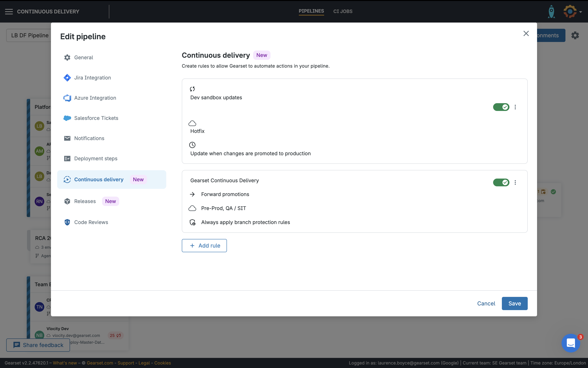The image size is (588, 368).
Task: Close the Edit pipeline dialog
Action: pos(526,33)
